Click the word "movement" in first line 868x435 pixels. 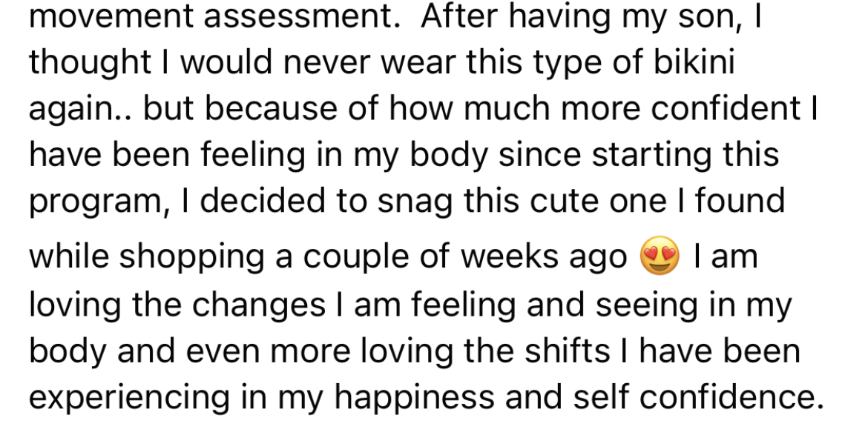pyautogui.click(x=111, y=16)
